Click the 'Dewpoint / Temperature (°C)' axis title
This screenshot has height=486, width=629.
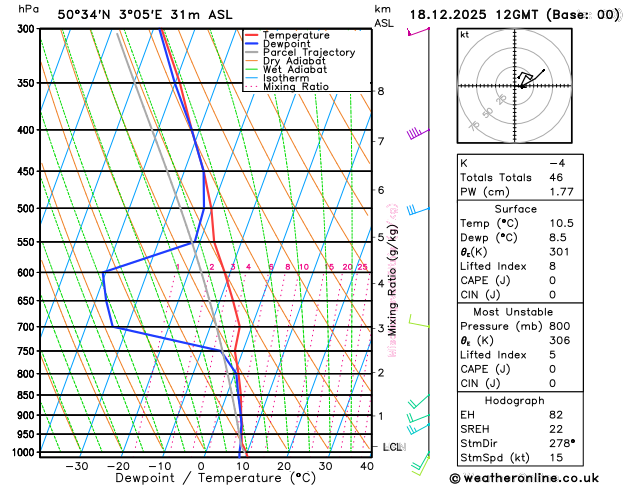(x=215, y=478)
